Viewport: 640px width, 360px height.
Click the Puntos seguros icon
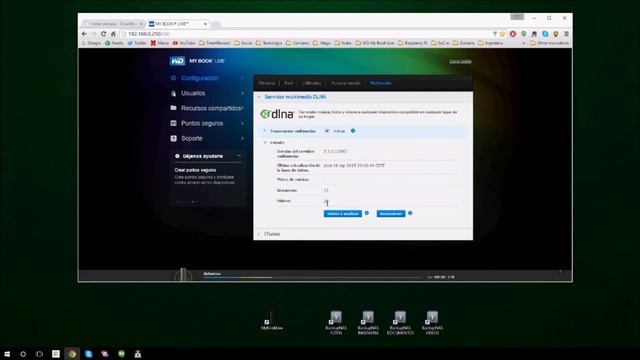pyautogui.click(x=173, y=123)
